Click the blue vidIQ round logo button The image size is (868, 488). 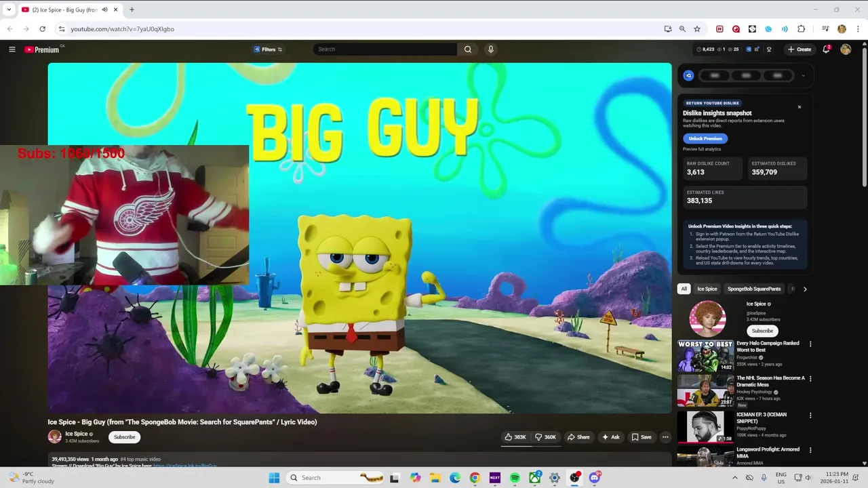(x=688, y=75)
